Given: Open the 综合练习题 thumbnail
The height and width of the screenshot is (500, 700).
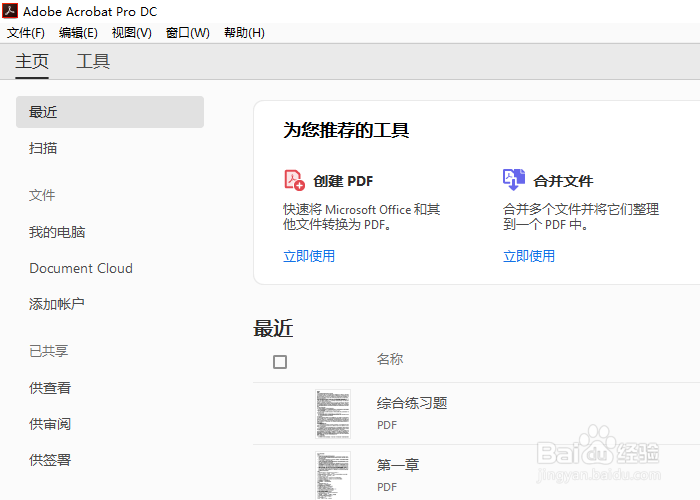Looking at the screenshot, I should 333,414.
